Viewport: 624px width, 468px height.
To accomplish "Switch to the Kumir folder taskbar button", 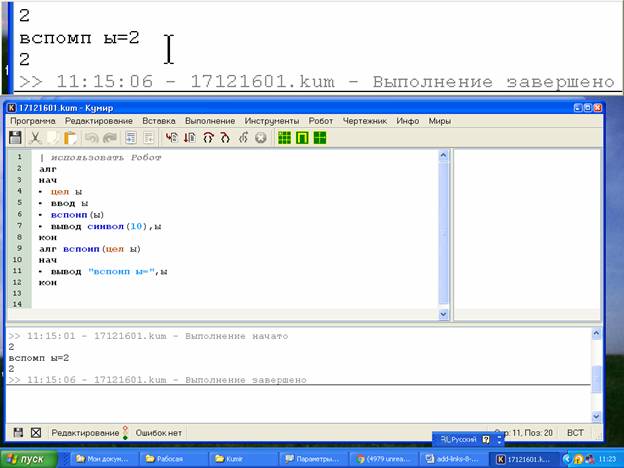I will pos(243,459).
